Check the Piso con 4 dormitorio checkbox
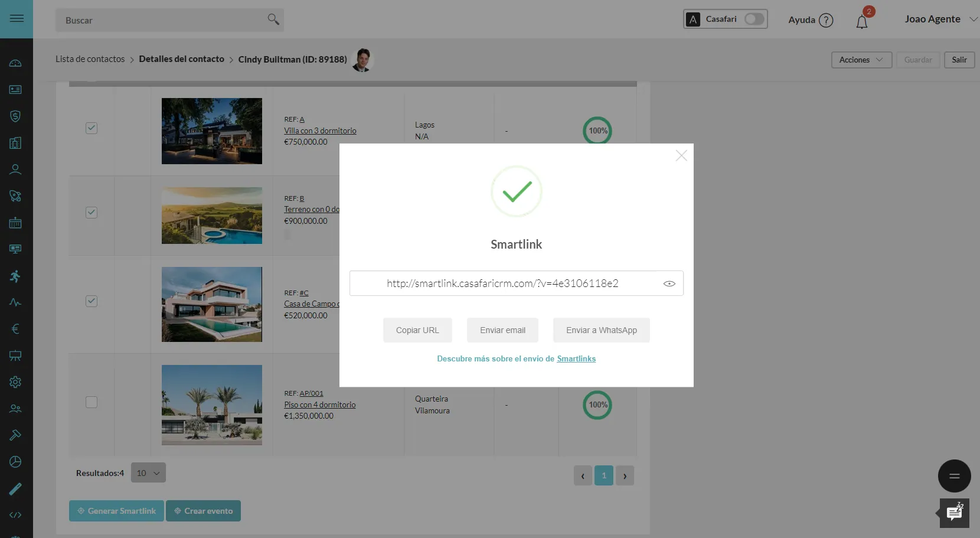 coord(92,402)
